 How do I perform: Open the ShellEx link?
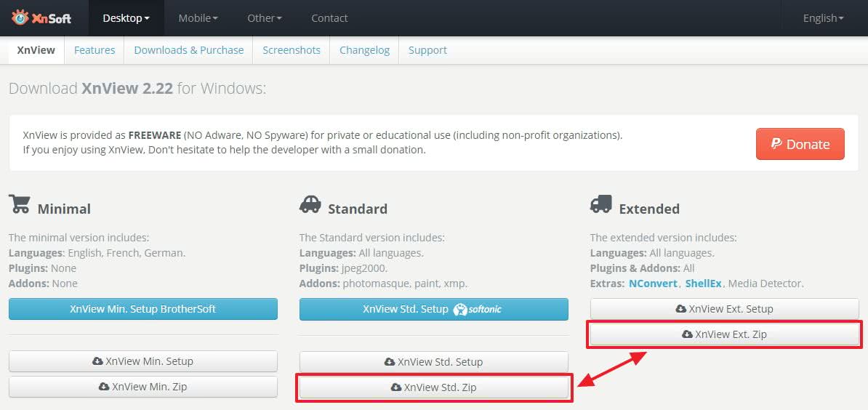(x=703, y=284)
